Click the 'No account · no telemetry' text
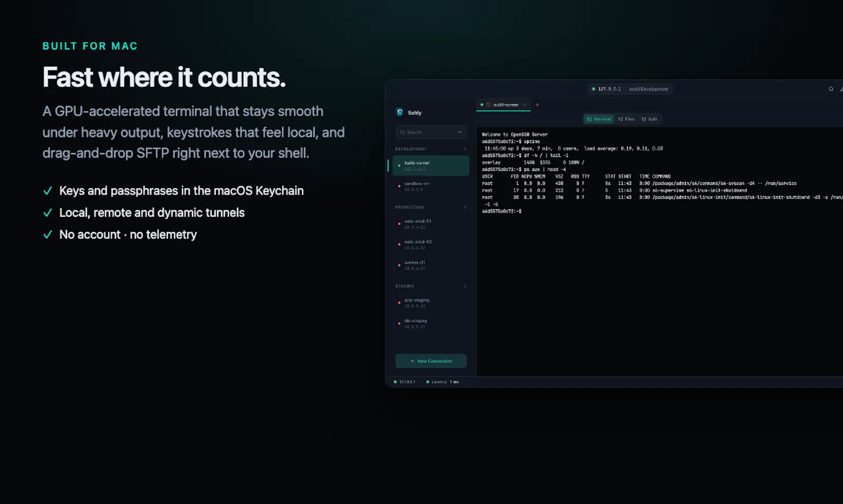The image size is (843, 504). [x=128, y=235]
